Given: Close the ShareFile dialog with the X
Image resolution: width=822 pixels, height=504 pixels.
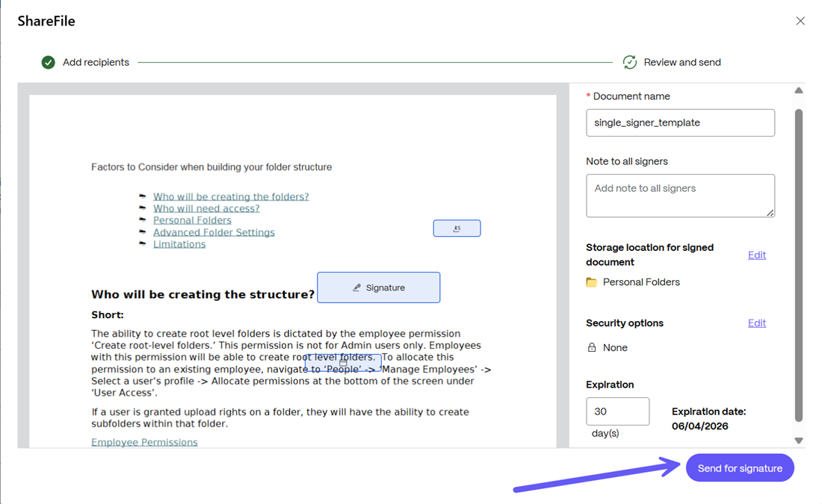Looking at the screenshot, I should pyautogui.click(x=800, y=21).
